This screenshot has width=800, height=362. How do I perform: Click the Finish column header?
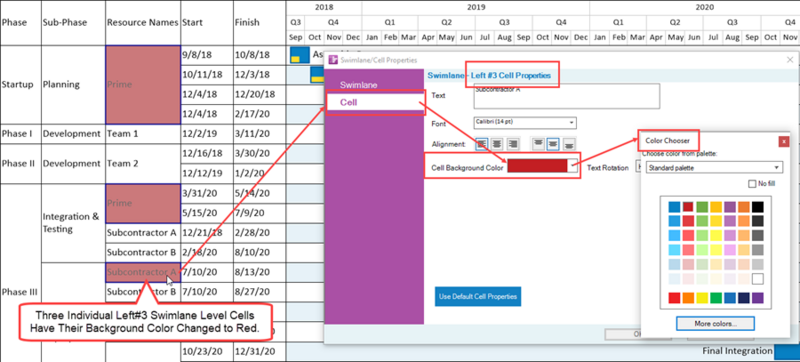[x=259, y=23]
